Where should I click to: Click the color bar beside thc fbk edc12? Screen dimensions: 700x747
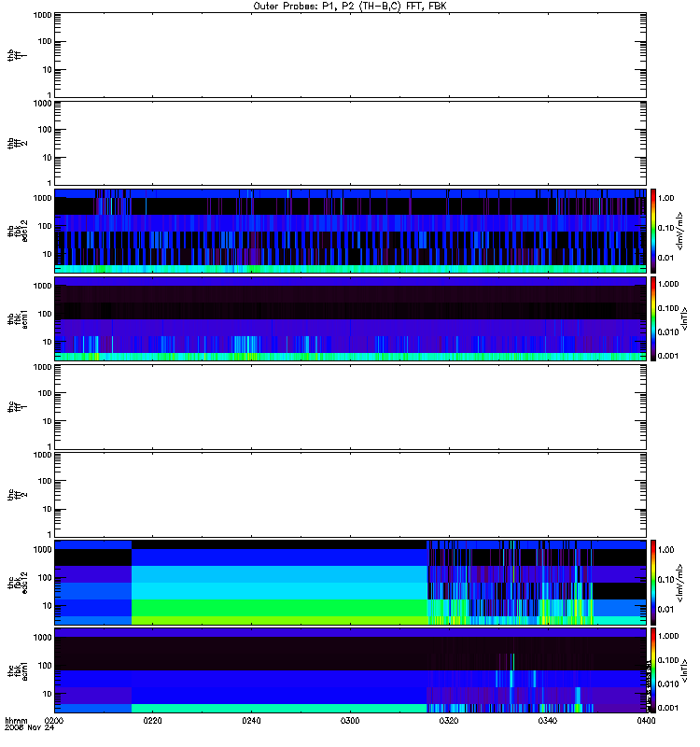[x=653, y=582]
